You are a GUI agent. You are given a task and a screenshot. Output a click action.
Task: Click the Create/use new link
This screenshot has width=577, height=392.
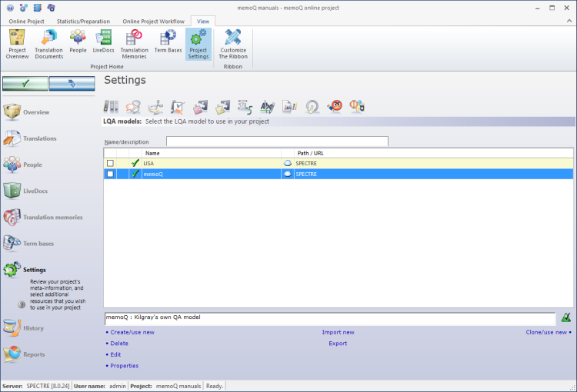(132, 332)
